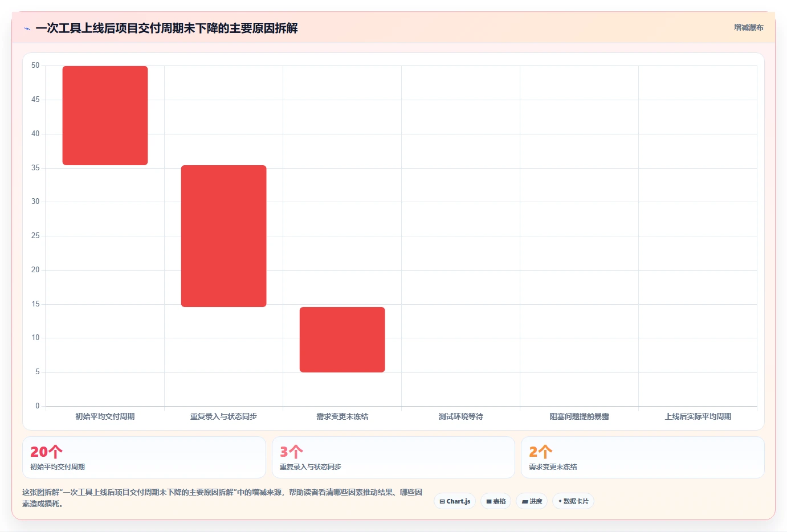The width and height of the screenshot is (787, 532).
Task: Click the 重复录入与状态同步 caption under 3个
Action: [x=311, y=467]
